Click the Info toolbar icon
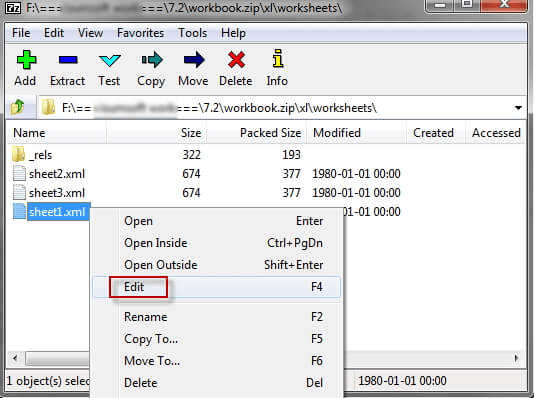 278,58
